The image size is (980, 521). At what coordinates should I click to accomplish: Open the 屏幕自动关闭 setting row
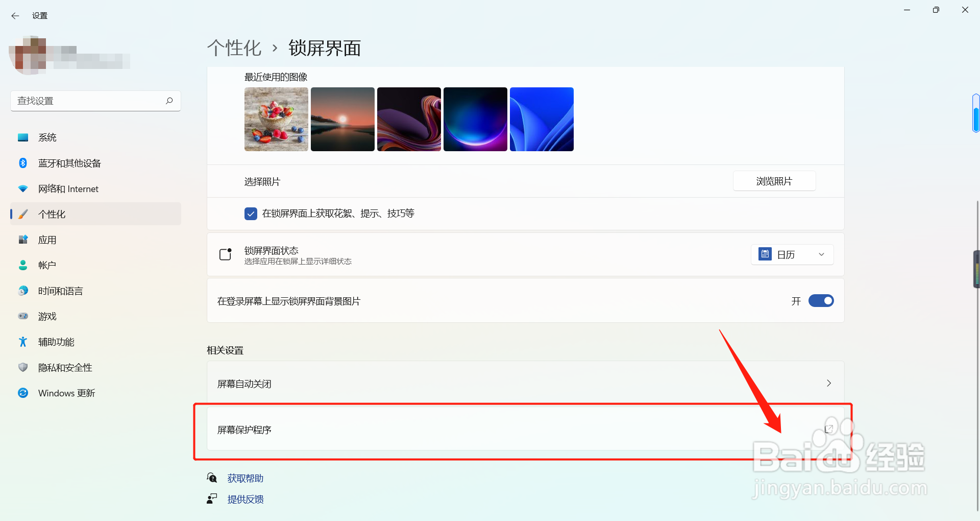525,383
